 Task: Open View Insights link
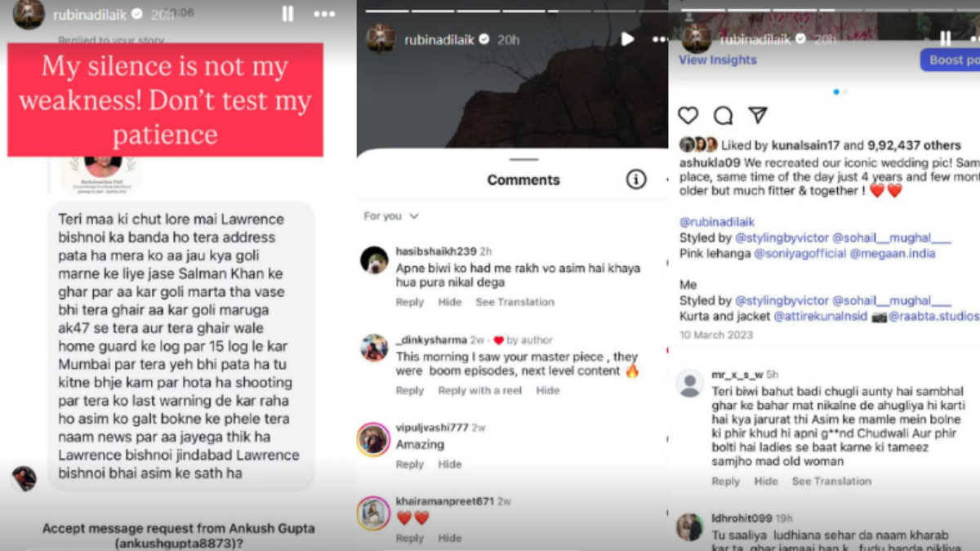click(x=718, y=60)
